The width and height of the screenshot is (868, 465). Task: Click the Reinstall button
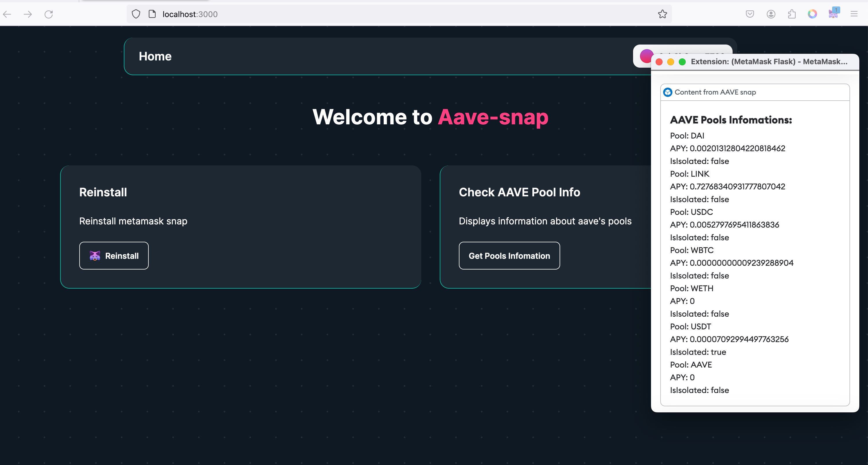[x=114, y=256]
